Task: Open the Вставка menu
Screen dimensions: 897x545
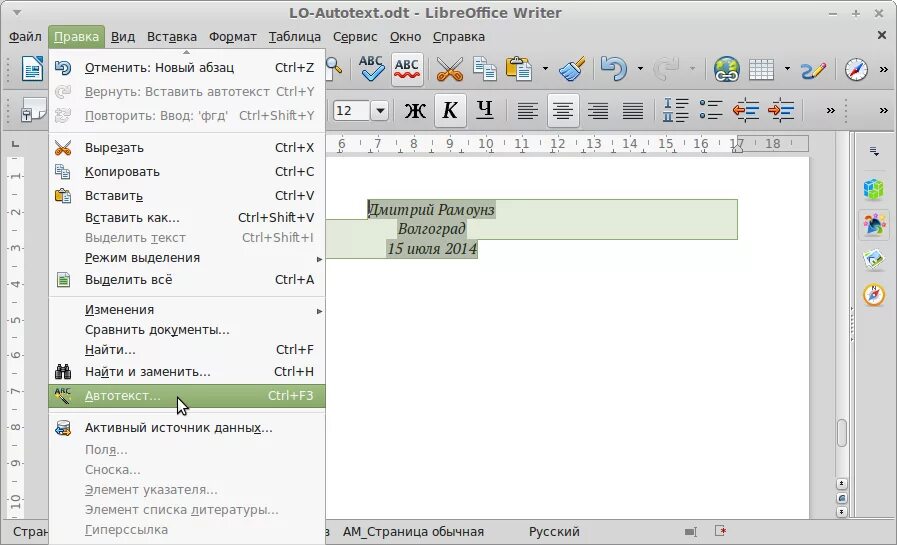Action: point(172,37)
